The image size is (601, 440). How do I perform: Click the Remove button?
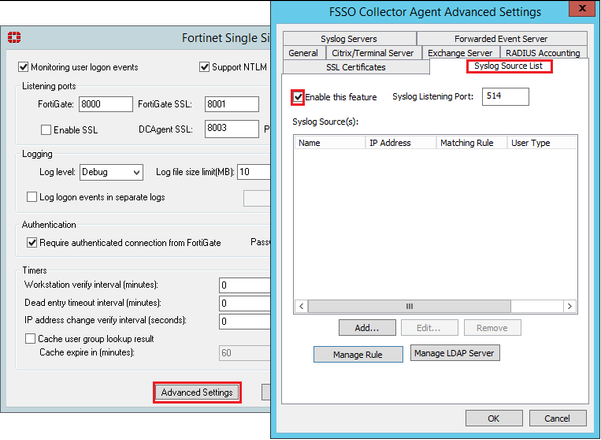click(x=492, y=328)
